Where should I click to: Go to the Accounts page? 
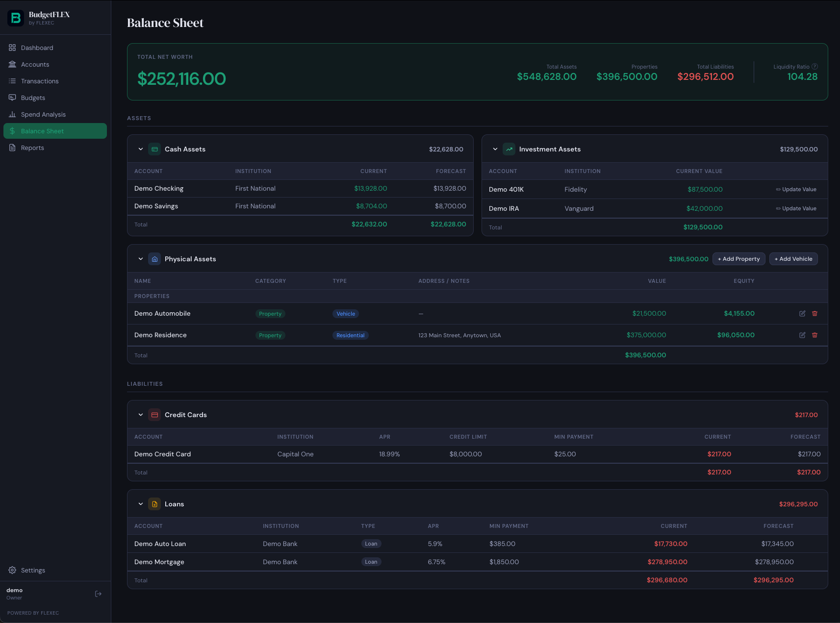coord(55,64)
